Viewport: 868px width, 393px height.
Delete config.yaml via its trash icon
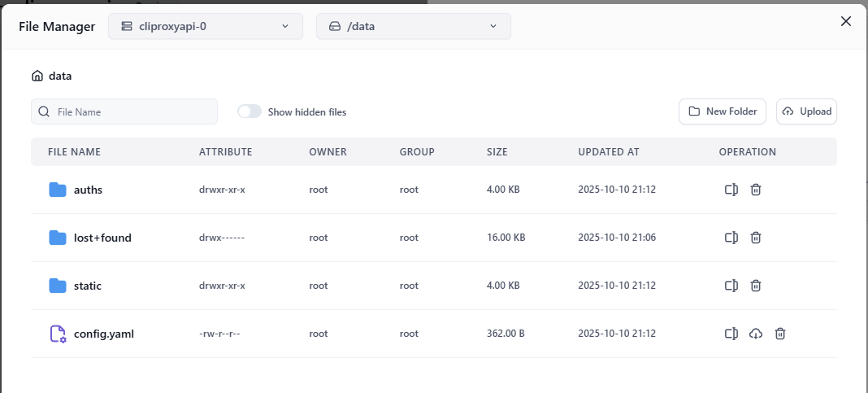(779, 334)
